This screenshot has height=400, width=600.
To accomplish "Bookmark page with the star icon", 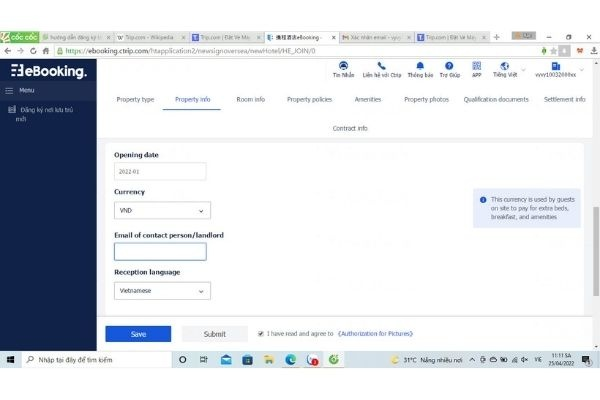I will [553, 51].
